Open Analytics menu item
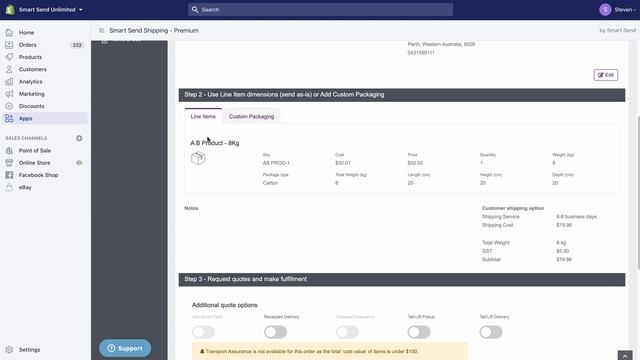This screenshot has height=360, width=640. [31, 82]
